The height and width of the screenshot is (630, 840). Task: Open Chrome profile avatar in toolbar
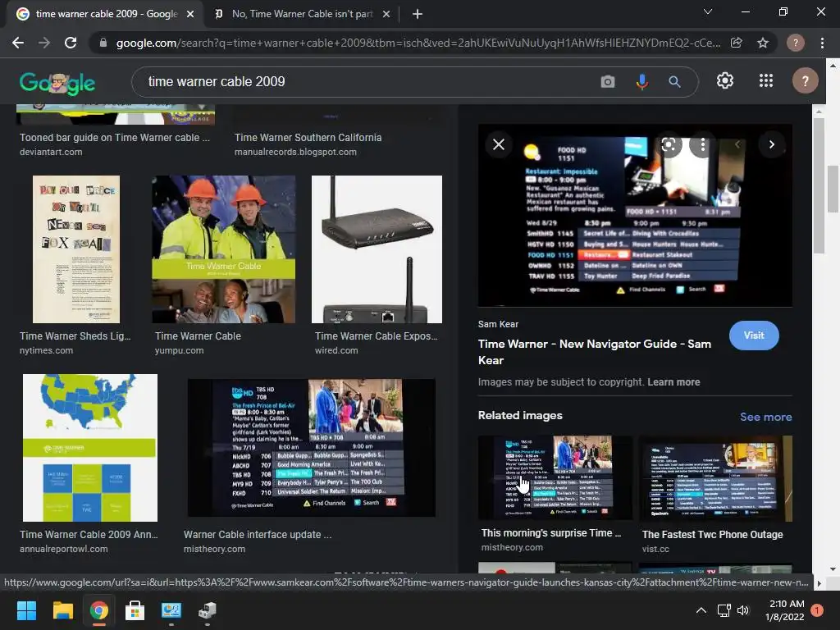click(796, 43)
